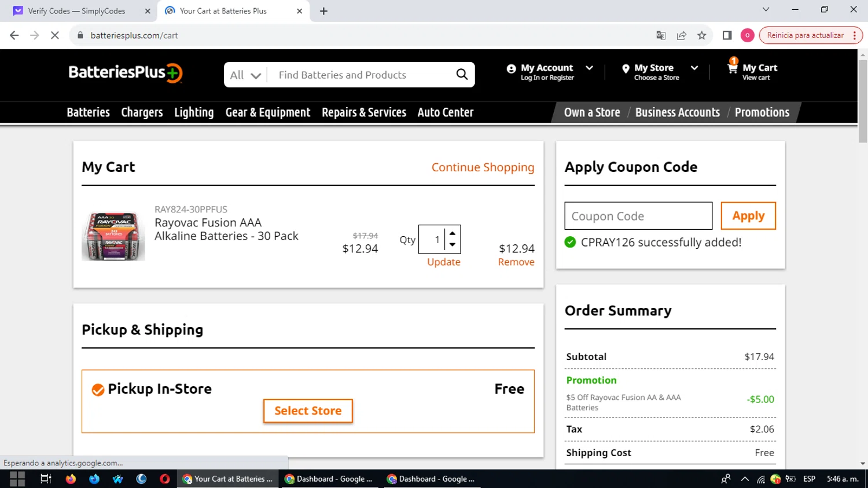The width and height of the screenshot is (868, 488).
Task: Click the share page icon in address bar
Action: click(x=682, y=35)
